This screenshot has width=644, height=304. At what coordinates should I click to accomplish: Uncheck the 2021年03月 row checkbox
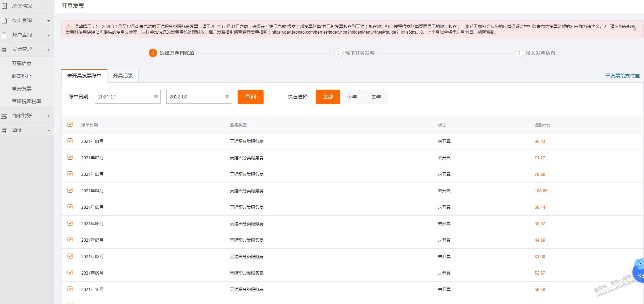[x=70, y=174]
